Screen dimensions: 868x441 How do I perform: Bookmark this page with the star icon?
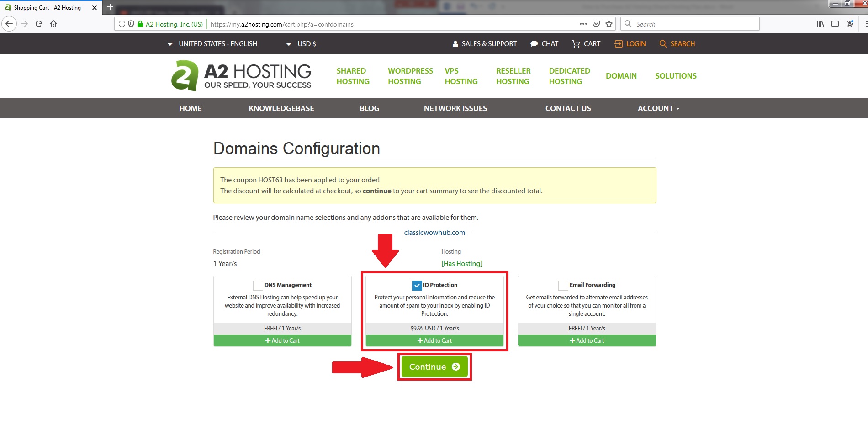pos(609,24)
